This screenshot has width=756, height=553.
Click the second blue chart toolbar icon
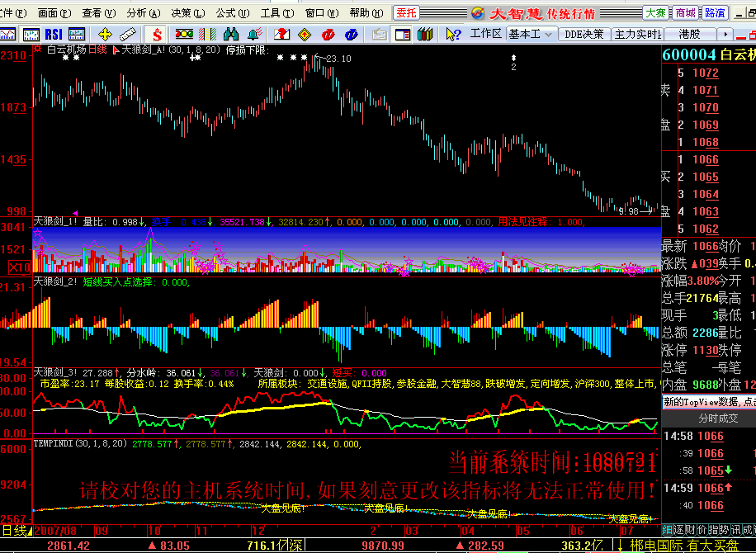coord(31,34)
